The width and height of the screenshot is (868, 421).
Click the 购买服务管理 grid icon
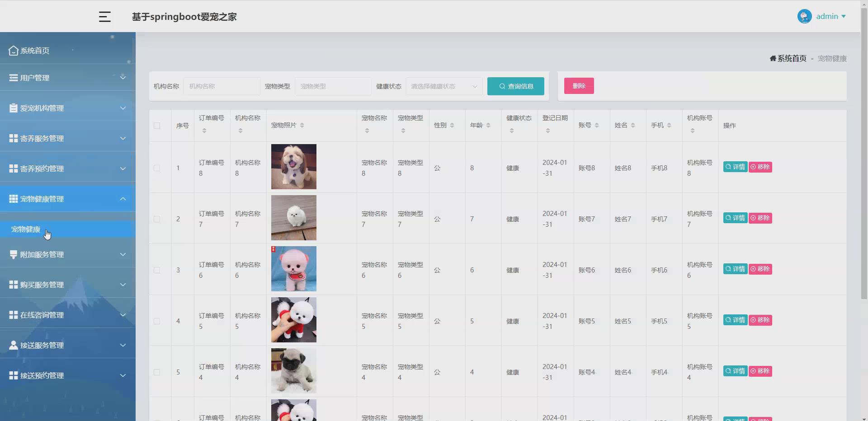point(14,285)
